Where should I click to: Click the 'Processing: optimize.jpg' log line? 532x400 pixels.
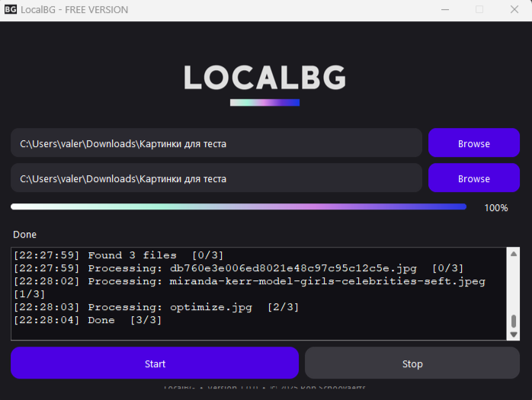click(156, 307)
